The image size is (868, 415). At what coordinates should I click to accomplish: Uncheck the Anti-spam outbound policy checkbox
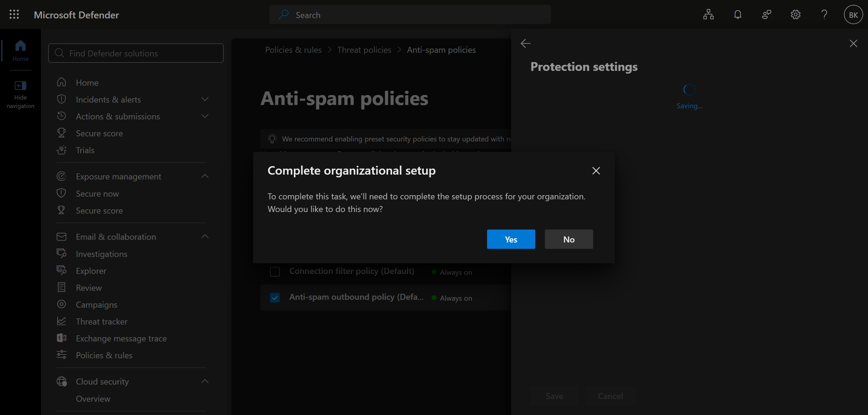coord(275,298)
